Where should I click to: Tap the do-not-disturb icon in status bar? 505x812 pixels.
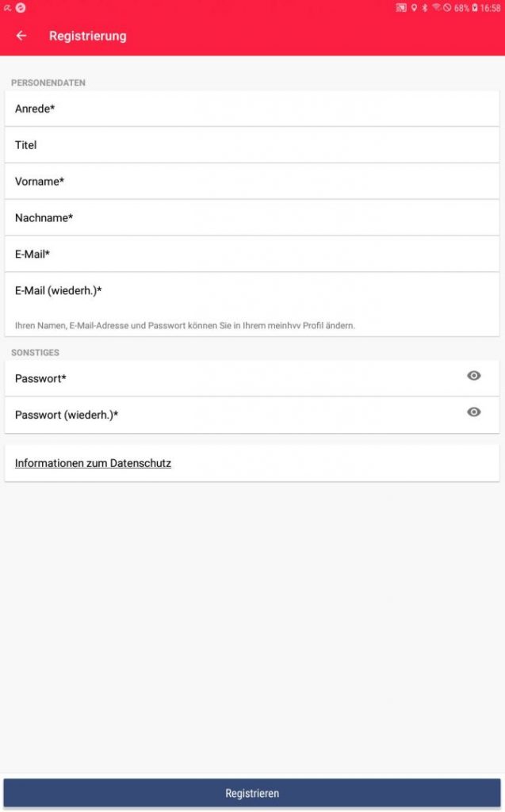click(x=447, y=8)
